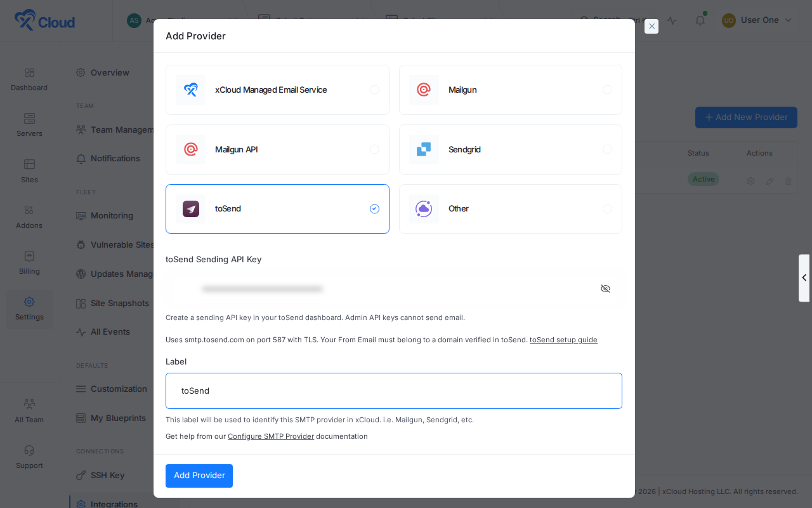Screen dimensions: 812x508
Task: Close the Add Provider dialog
Action: (652, 26)
